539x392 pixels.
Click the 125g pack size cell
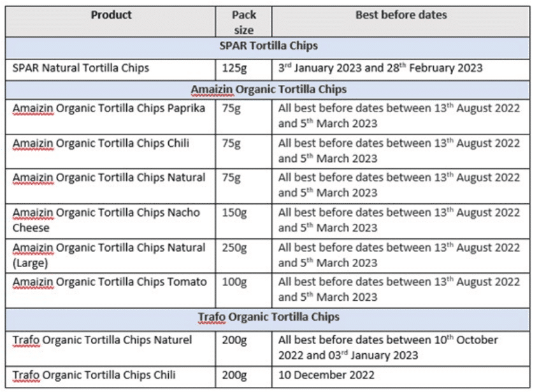click(244, 70)
